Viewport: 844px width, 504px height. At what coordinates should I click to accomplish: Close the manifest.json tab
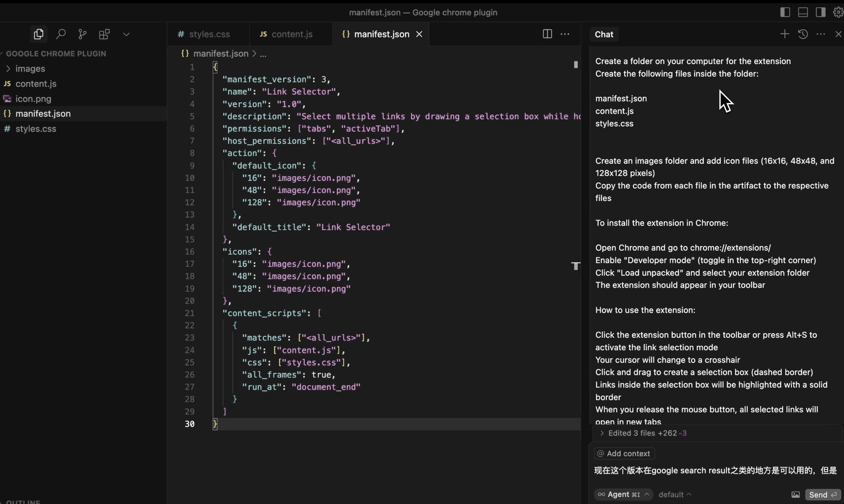pos(419,34)
